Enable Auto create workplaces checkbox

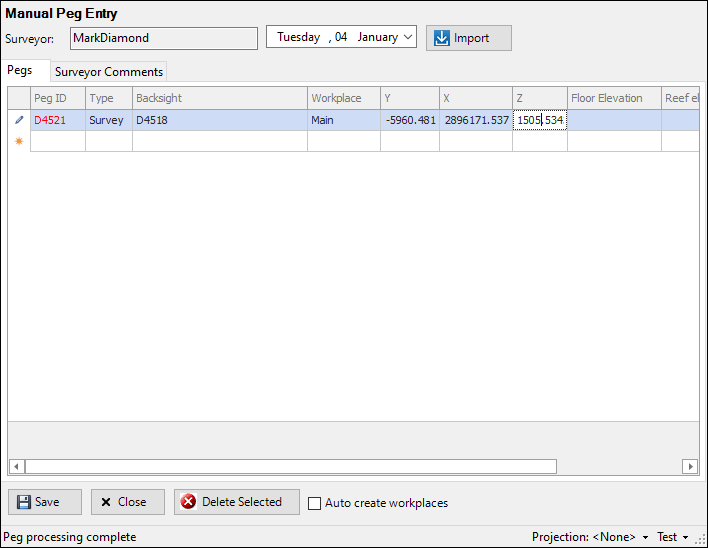[x=315, y=503]
